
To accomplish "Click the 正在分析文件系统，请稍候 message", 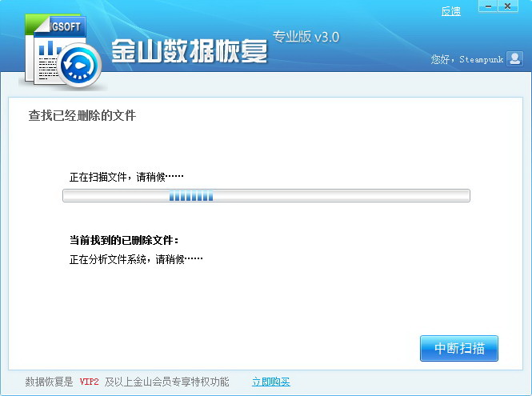I will pos(136,259).
